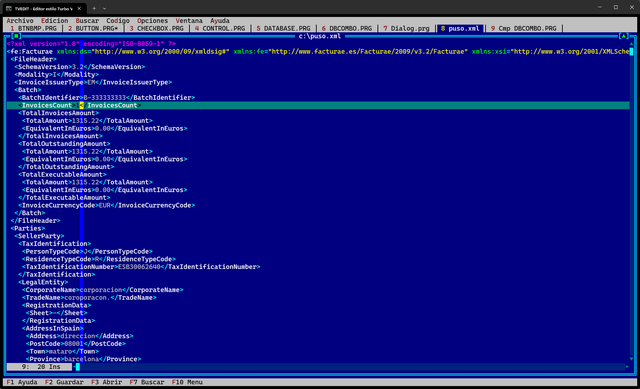Click F2 Guardar in status bar
This screenshot has height=389, width=640.
(x=64, y=382)
